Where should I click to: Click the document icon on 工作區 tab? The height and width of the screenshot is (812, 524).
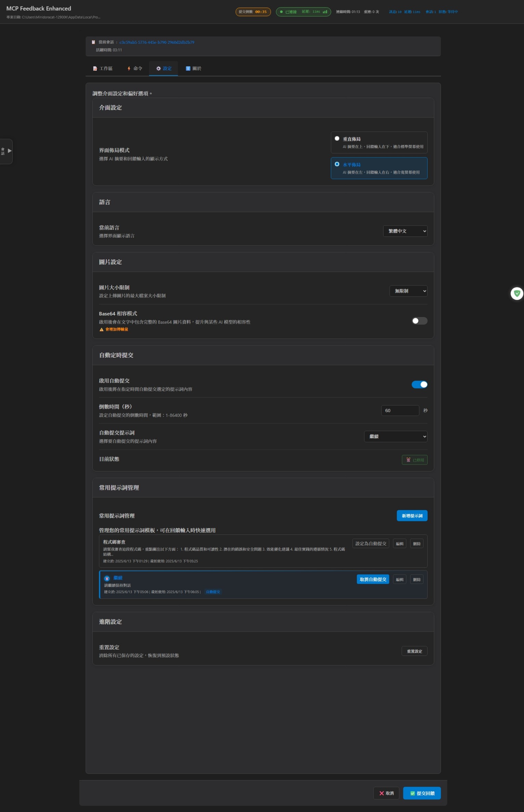click(x=95, y=68)
